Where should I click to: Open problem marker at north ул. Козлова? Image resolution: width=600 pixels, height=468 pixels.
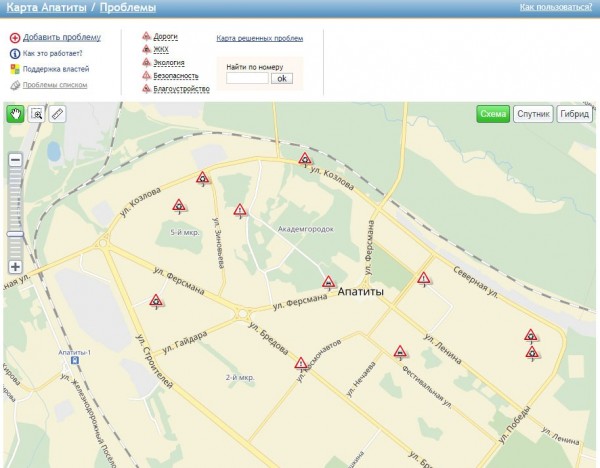click(305, 159)
